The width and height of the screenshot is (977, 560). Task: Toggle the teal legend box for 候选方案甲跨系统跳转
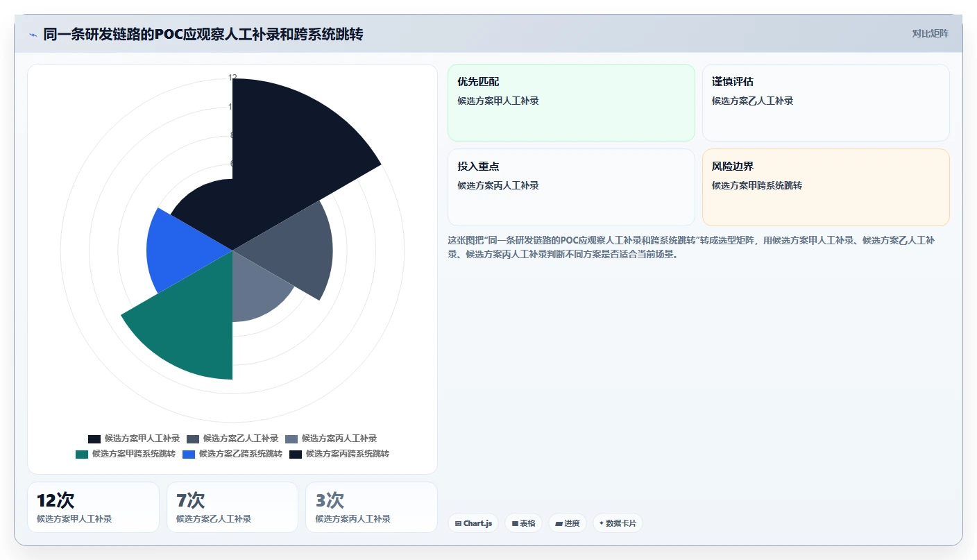coord(82,454)
